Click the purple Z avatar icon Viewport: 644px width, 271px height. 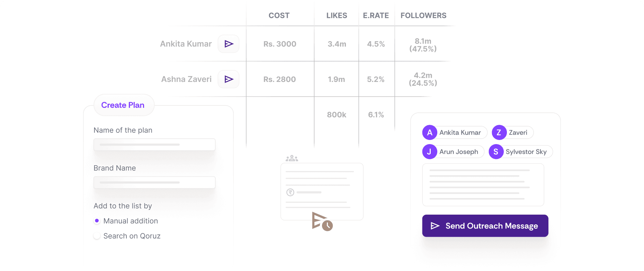tap(499, 133)
